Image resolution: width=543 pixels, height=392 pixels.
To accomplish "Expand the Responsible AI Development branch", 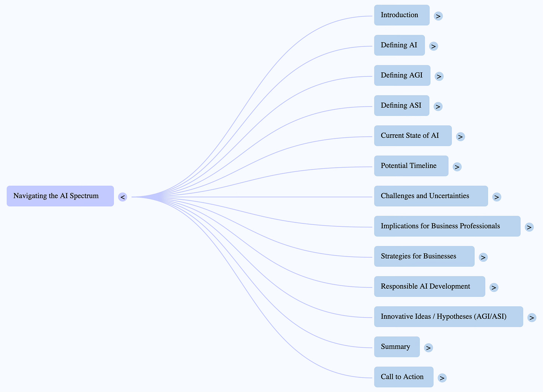I will (494, 288).
